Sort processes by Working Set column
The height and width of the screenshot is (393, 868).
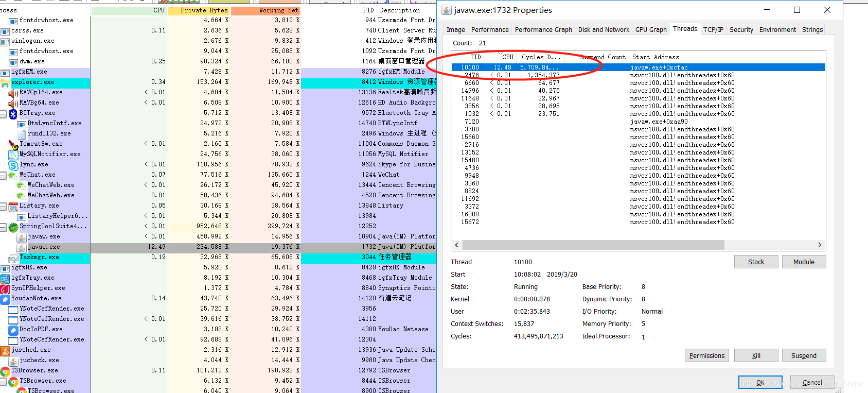point(265,10)
